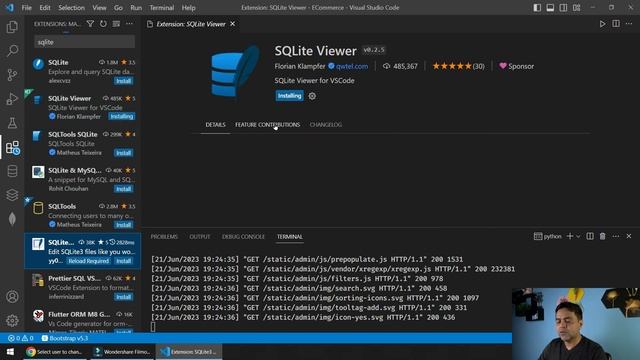This screenshot has width=640, height=360.
Task: Install the Prettier SQL VSCode extension
Action: coord(123,297)
